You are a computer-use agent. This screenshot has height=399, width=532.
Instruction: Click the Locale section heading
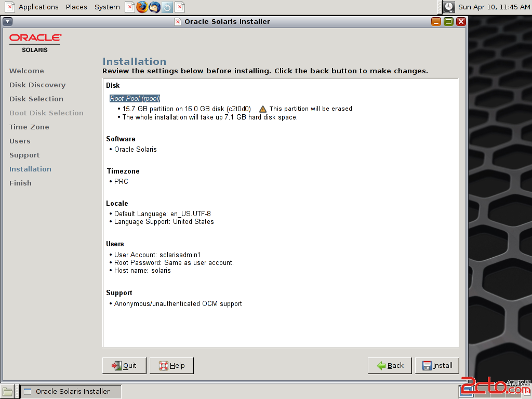[x=117, y=203]
